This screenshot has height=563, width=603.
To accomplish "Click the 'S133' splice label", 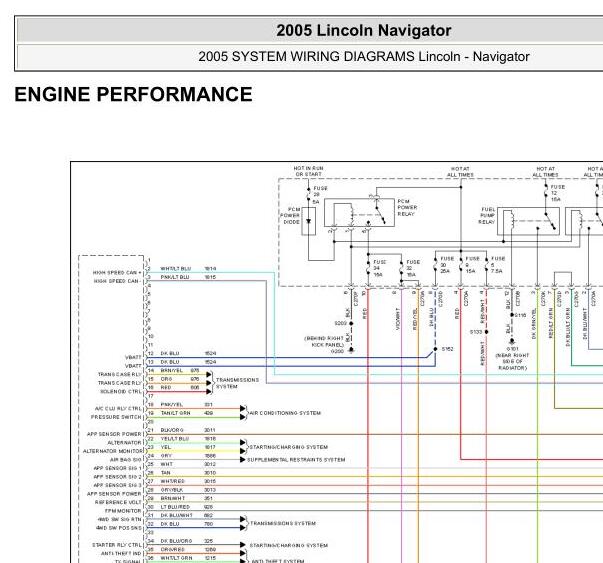I will (x=476, y=332).
